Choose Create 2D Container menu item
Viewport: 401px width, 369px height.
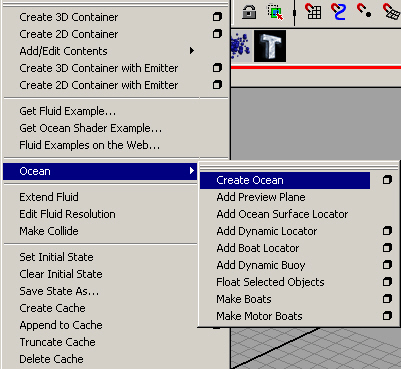pyautogui.click(x=69, y=34)
